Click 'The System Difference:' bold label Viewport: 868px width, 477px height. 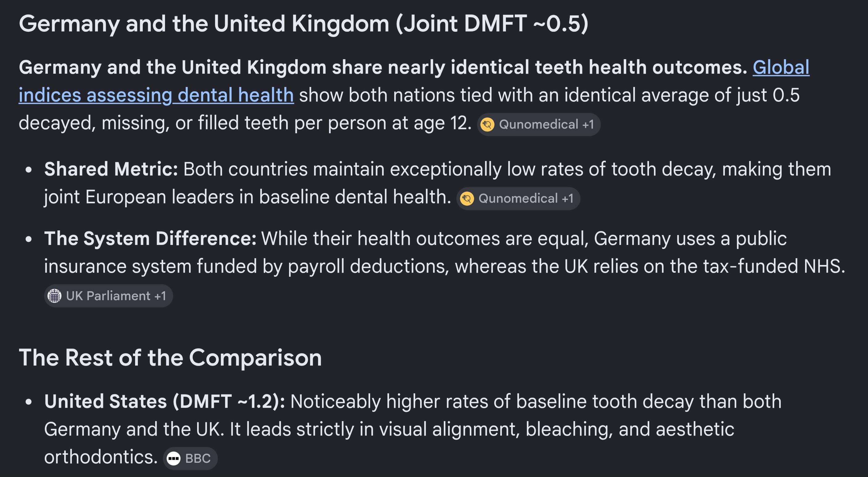[150, 239]
